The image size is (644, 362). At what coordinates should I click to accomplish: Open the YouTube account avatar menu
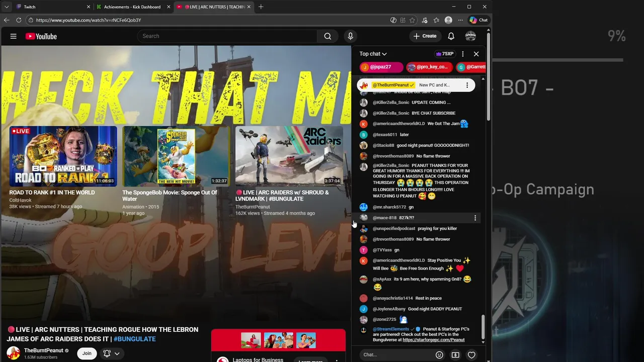(x=470, y=36)
